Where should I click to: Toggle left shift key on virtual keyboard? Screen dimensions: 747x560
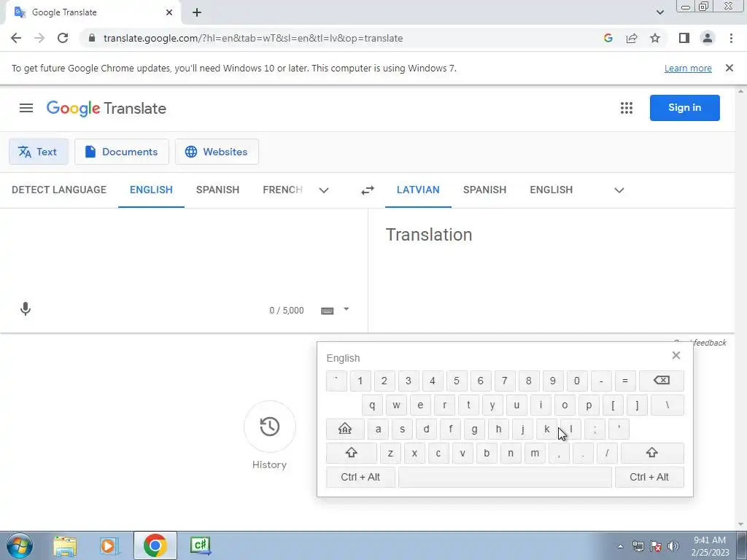351,453
